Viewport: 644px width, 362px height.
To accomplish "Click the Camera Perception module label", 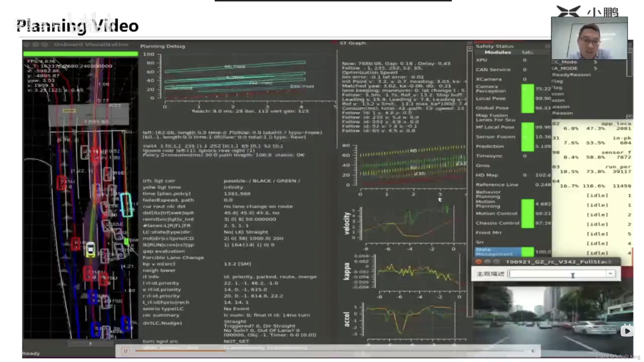I will pyautogui.click(x=491, y=88).
